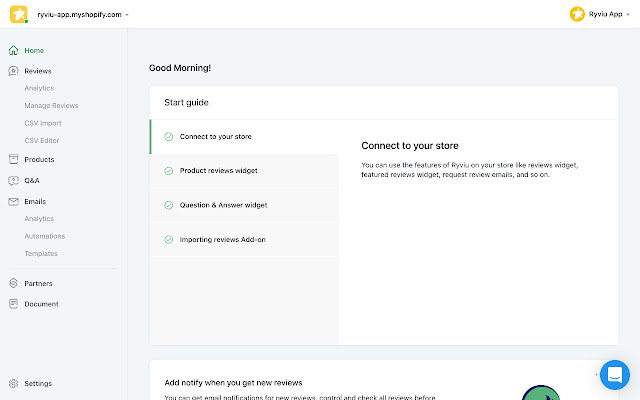Open the Settings gear icon
640x400 pixels.
[13, 383]
